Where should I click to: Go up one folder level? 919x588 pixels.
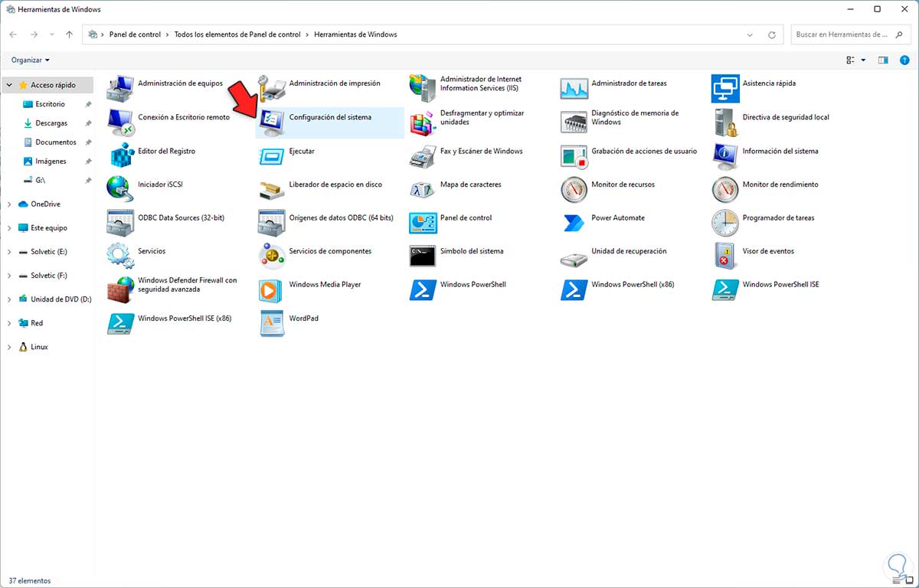[70, 34]
